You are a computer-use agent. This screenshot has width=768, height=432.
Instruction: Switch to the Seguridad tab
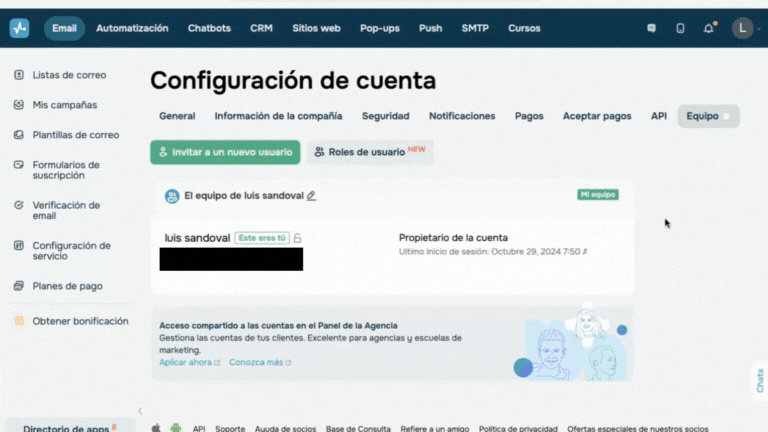(x=385, y=116)
